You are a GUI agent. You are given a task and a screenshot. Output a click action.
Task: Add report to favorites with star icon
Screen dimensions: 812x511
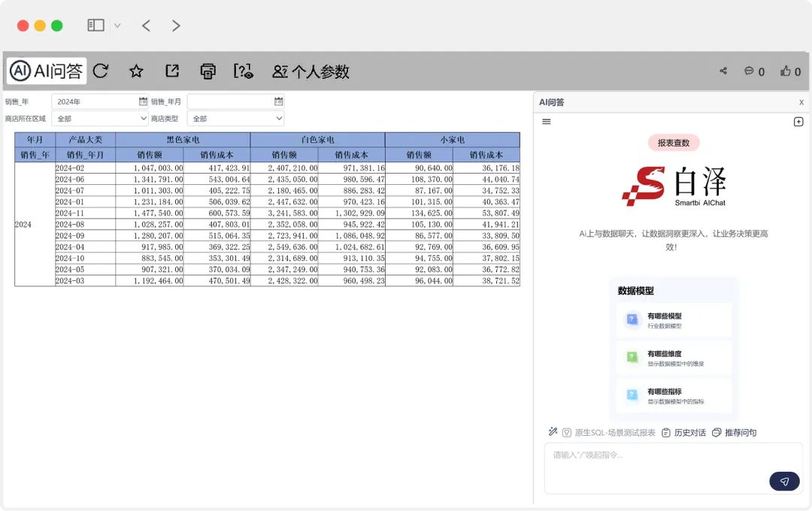point(136,71)
